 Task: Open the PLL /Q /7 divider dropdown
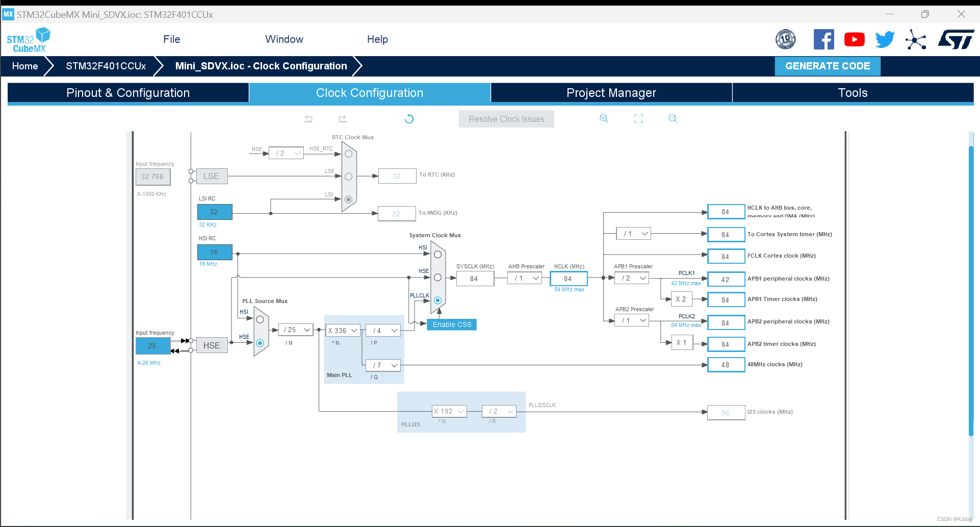pyautogui.click(x=383, y=365)
